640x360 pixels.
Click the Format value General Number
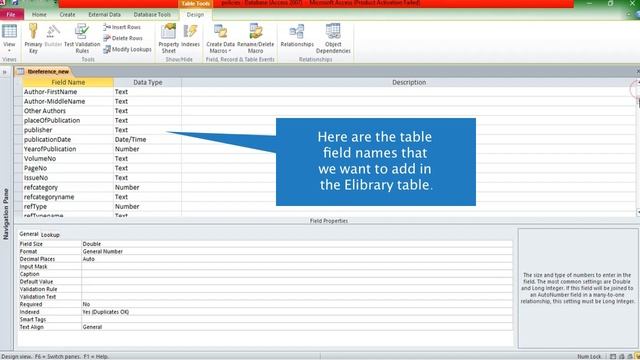297,251
